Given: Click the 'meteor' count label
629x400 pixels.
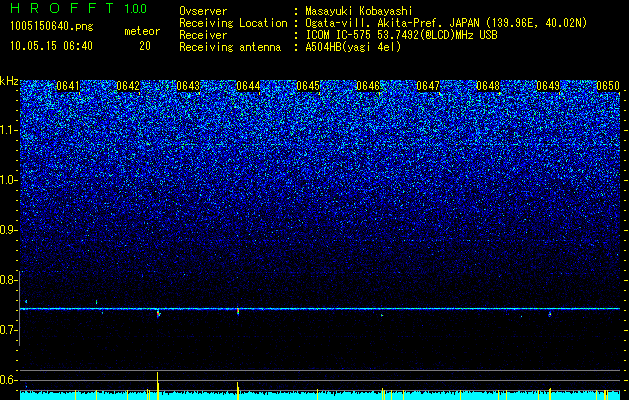Looking at the screenshot, I should click(142, 31).
